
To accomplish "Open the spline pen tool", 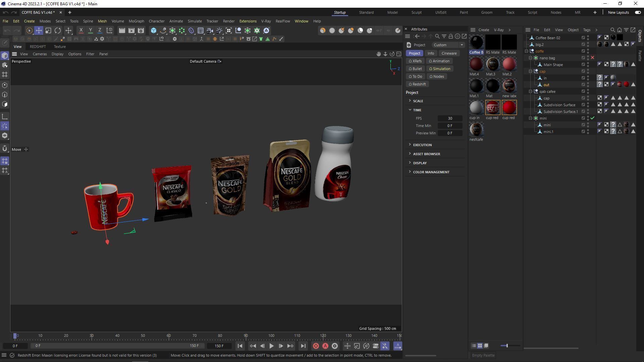I will (163, 31).
